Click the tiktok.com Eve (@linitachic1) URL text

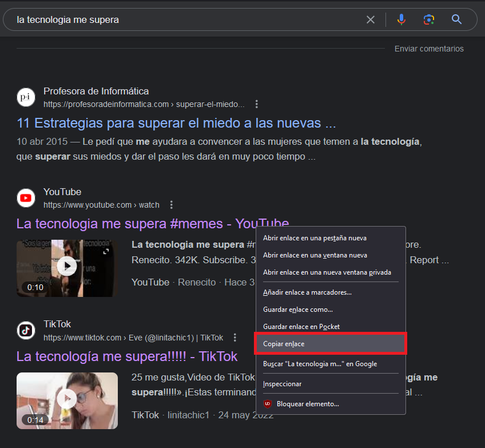click(133, 338)
